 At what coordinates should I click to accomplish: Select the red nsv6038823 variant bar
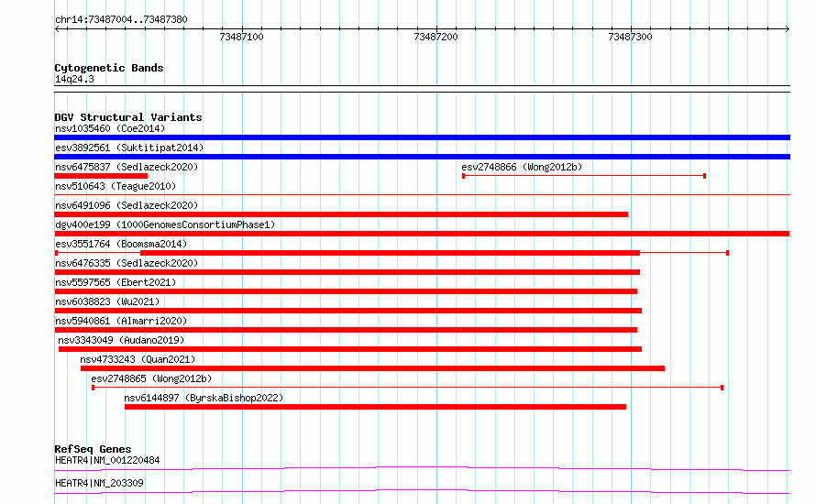tap(348, 311)
